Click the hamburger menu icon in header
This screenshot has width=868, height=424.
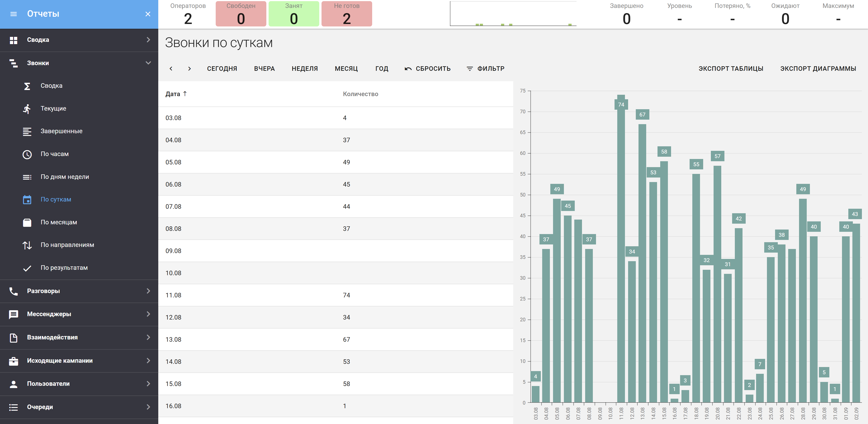click(14, 14)
